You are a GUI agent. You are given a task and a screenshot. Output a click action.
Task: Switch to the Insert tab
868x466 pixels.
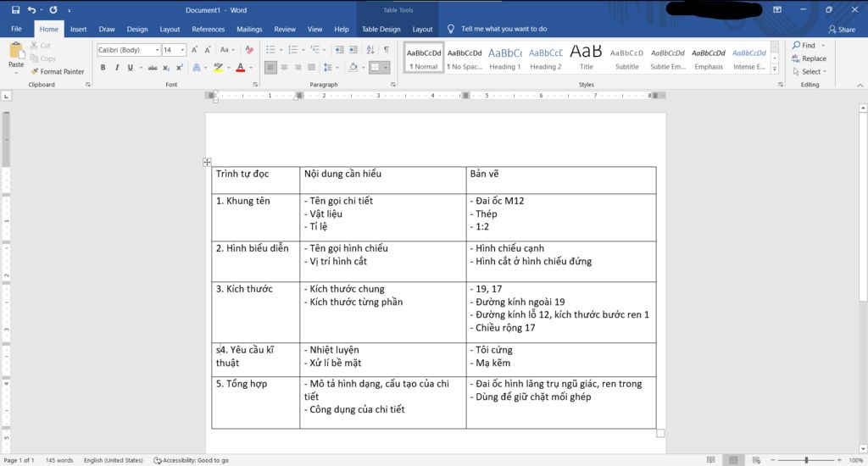coord(78,29)
